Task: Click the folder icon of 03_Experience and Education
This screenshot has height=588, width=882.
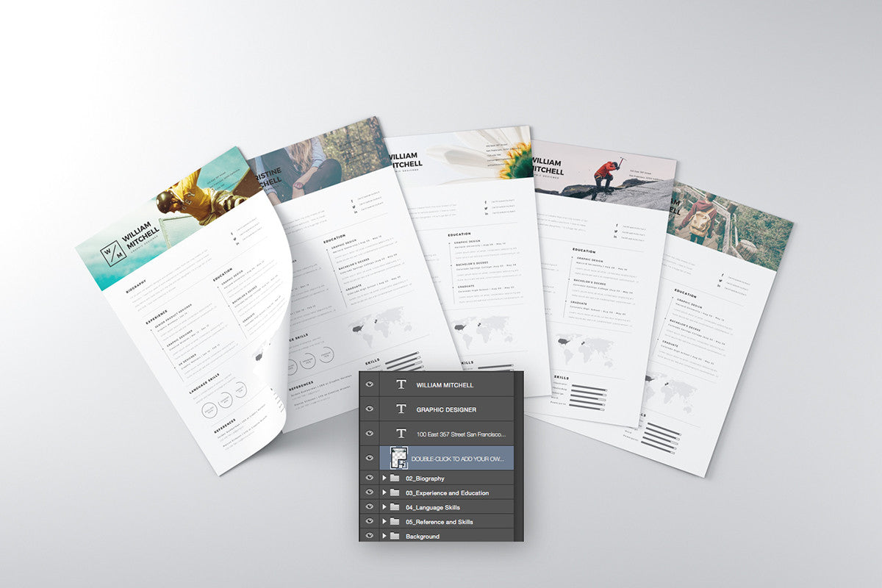Action: [395, 492]
